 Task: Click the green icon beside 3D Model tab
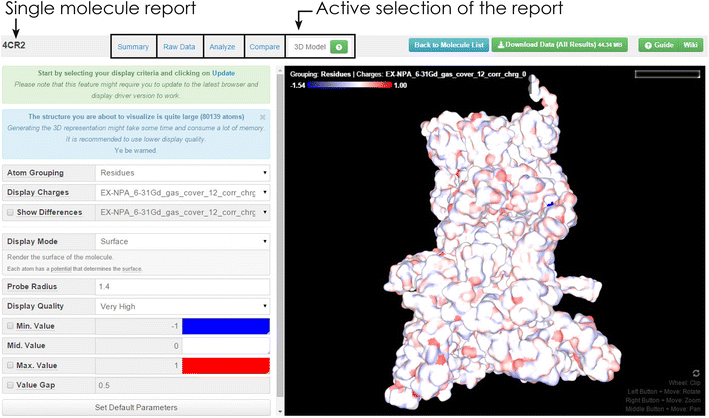337,47
